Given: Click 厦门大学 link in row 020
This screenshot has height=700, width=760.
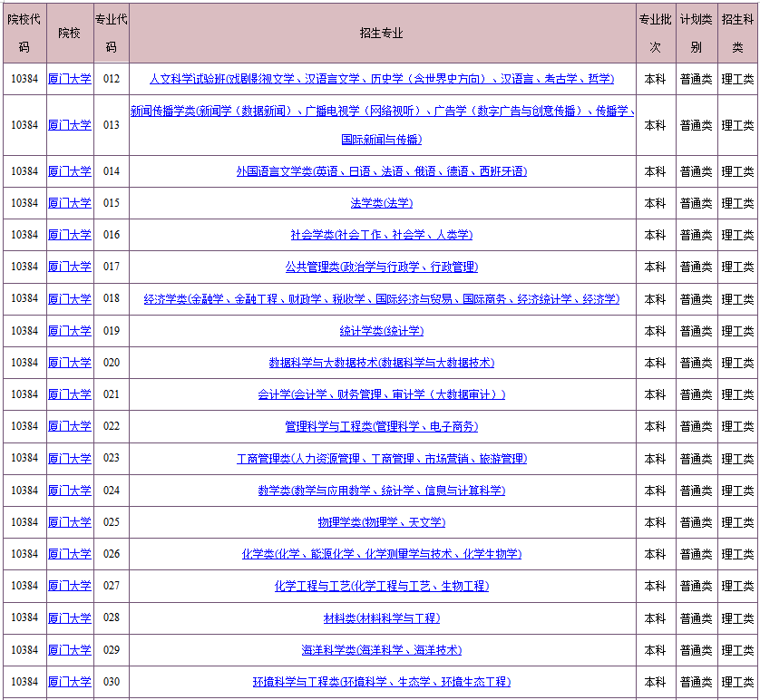Looking at the screenshot, I should pyautogui.click(x=70, y=363).
